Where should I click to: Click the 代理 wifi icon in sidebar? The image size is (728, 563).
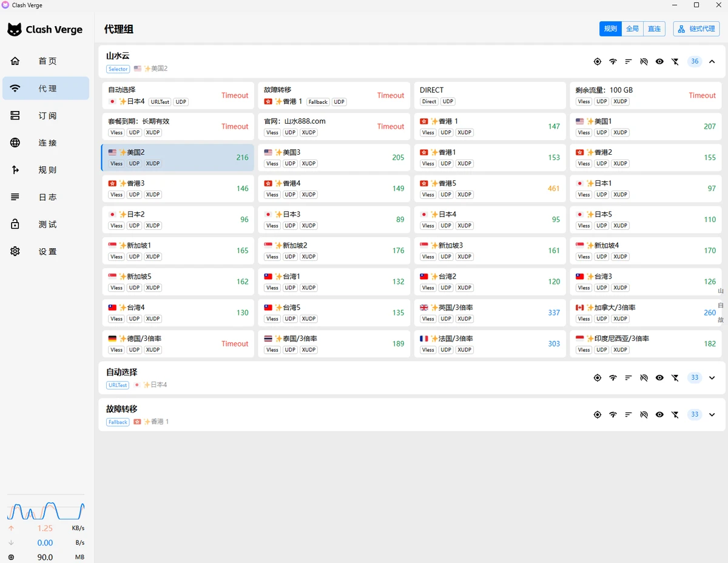tap(15, 89)
